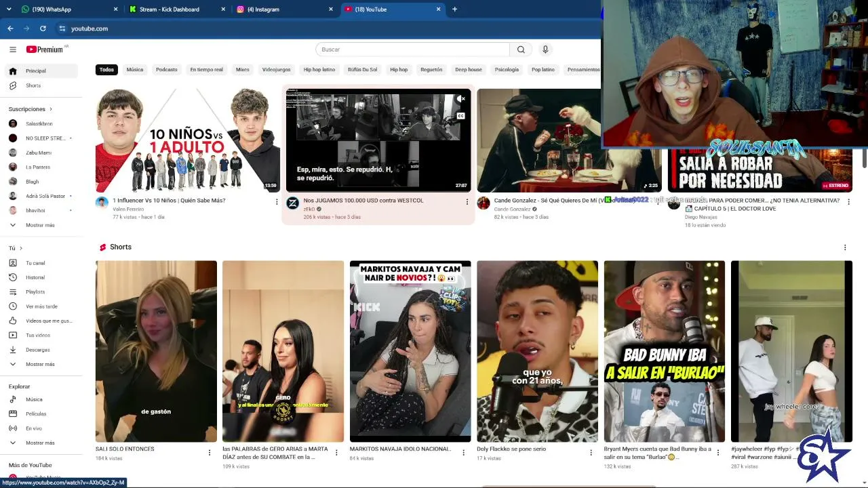Open the Cande Gonzalez music video thumbnail
This screenshot has height=488, width=868.
click(x=538, y=140)
